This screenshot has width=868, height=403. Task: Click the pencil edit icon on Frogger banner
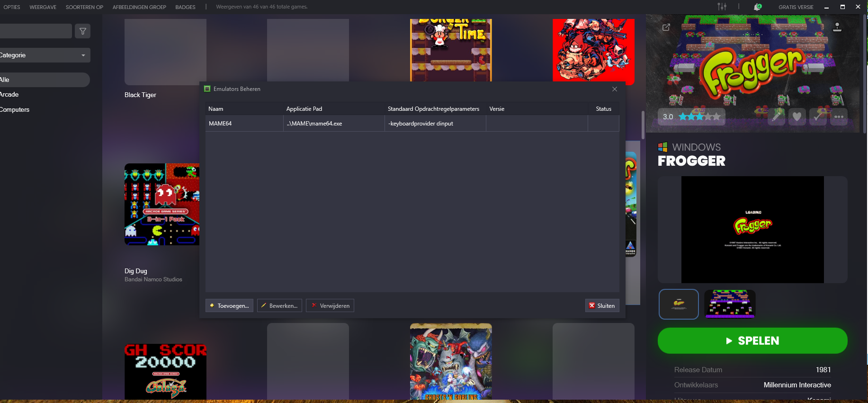coord(776,116)
